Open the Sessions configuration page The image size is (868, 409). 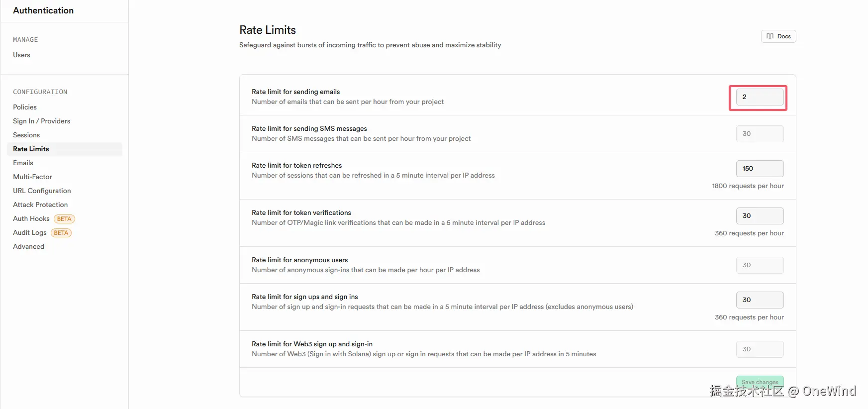(26, 135)
